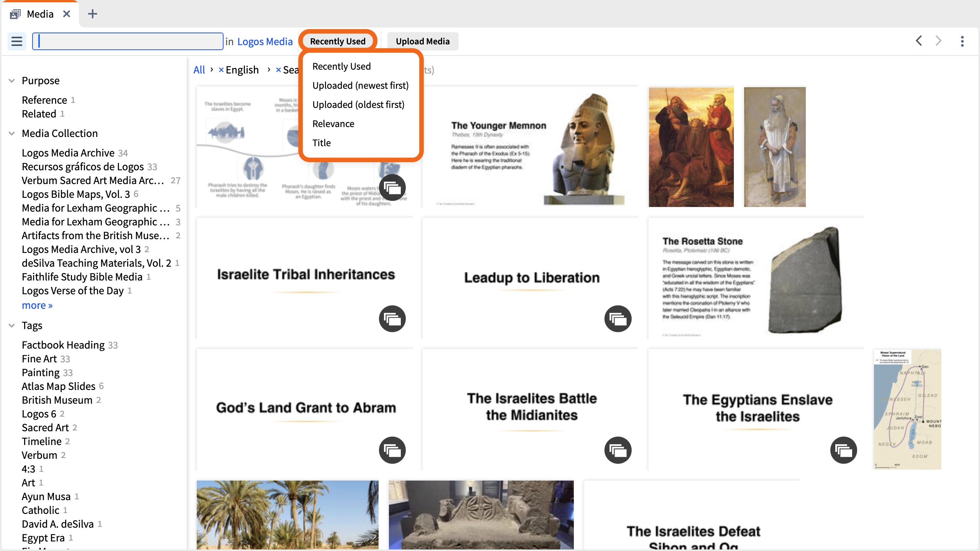This screenshot has width=980, height=551.
Task: Sort by Uploaded (oldest first)
Action: tap(358, 104)
